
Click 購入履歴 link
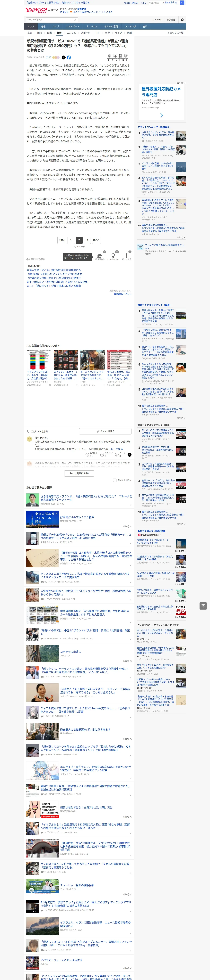click(171, 20)
